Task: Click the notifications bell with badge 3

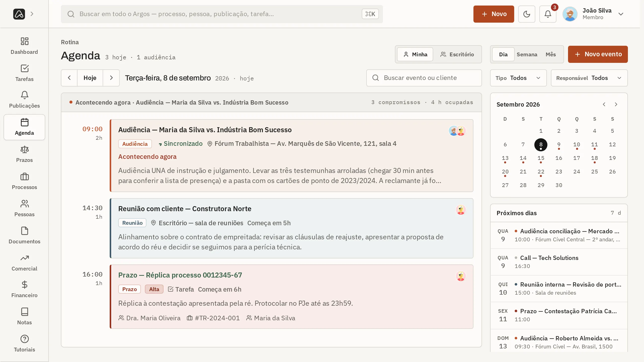Action: [x=548, y=14]
